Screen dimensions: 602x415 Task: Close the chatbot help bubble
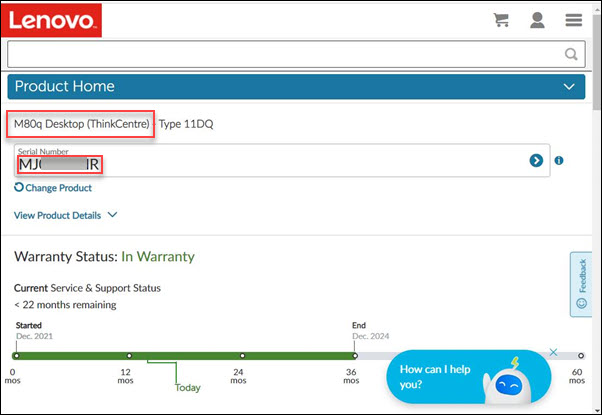coord(553,352)
